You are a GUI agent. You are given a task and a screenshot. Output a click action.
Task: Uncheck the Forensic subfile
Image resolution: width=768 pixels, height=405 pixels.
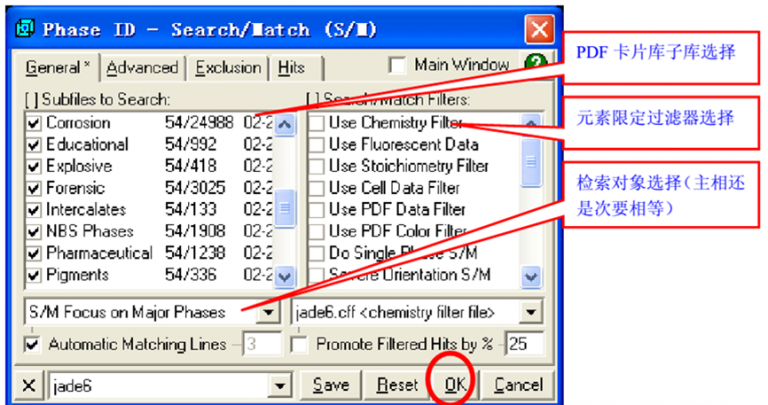(33, 188)
